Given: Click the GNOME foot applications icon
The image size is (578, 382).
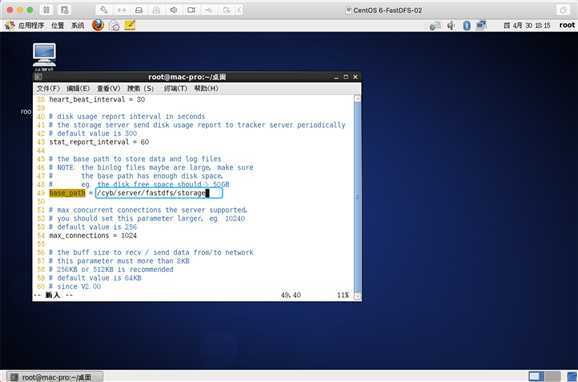Looking at the screenshot, I should [x=10, y=25].
